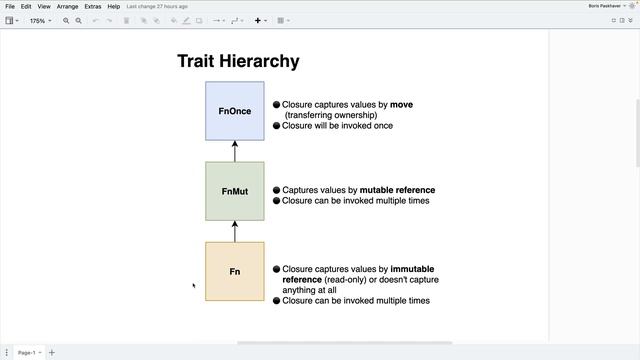Click the vertical scrollbar thumb
The width and height of the screenshot is (640, 360).
(638, 133)
